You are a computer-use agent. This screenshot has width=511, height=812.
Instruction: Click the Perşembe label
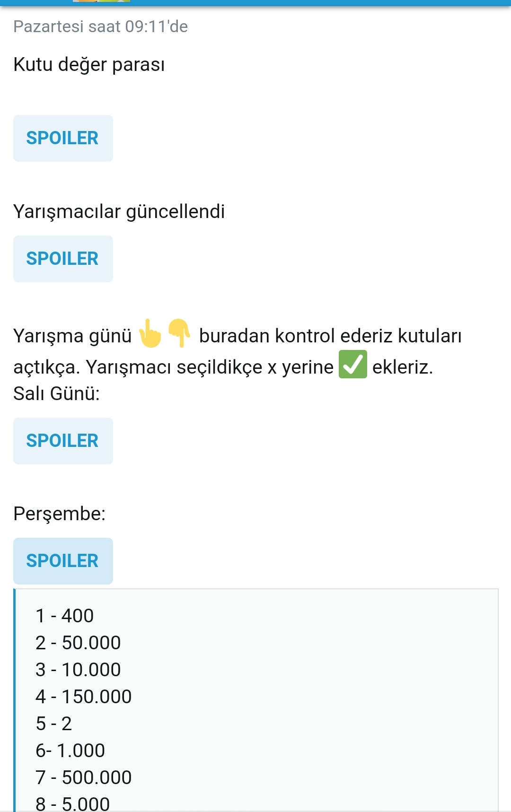pyautogui.click(x=59, y=514)
